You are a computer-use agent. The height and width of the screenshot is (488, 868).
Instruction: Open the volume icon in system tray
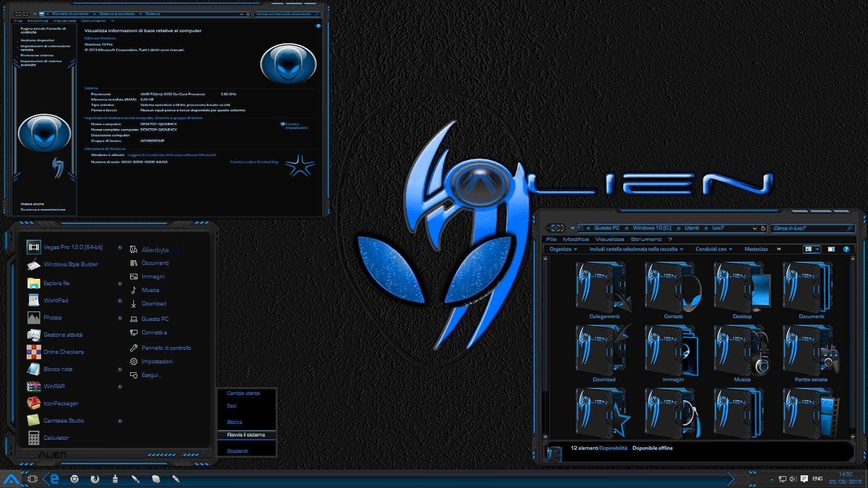pyautogui.click(x=793, y=479)
